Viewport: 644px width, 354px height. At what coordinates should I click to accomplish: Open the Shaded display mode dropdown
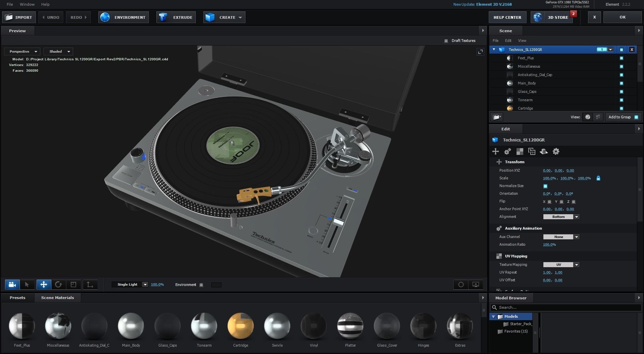(x=59, y=51)
